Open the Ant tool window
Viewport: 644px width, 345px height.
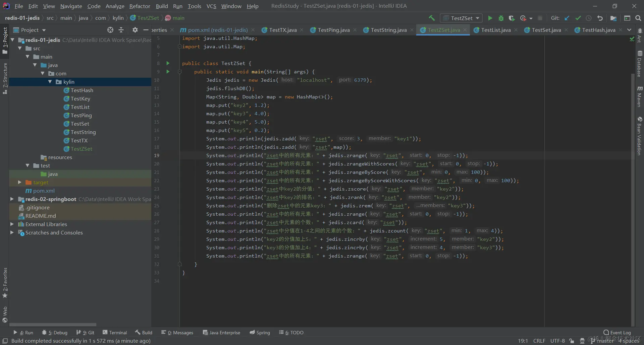click(x=640, y=36)
